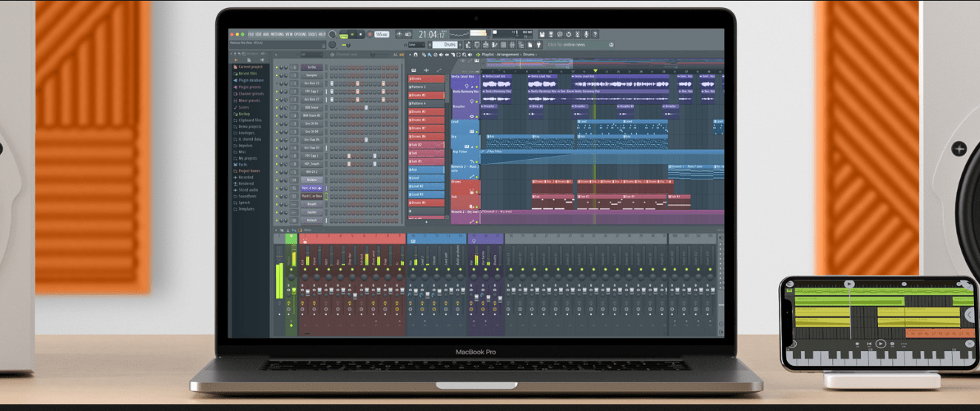
Task: Open the ADD menu
Action: [x=266, y=34]
